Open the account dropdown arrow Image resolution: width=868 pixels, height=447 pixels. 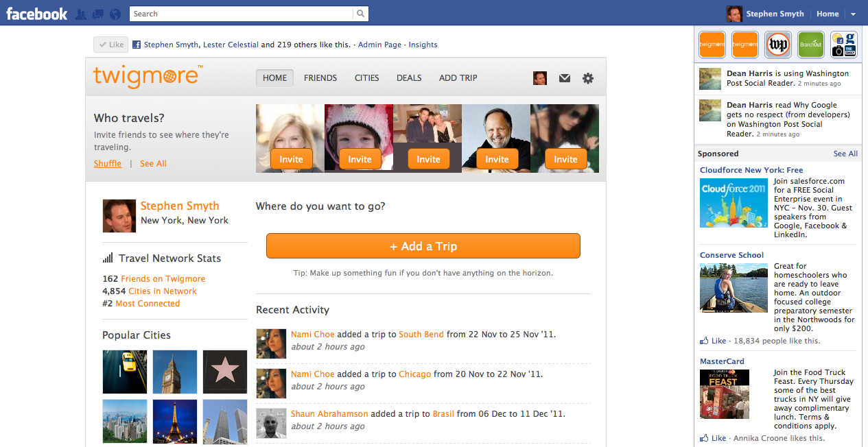(x=853, y=14)
